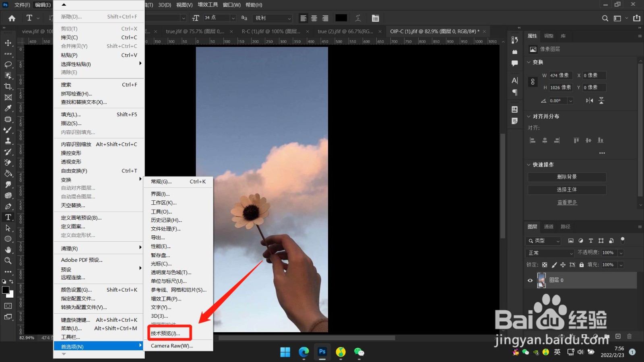This screenshot has height=362, width=644.
Task: Collapse the 对齐并分布 section
Action: pyautogui.click(x=529, y=117)
